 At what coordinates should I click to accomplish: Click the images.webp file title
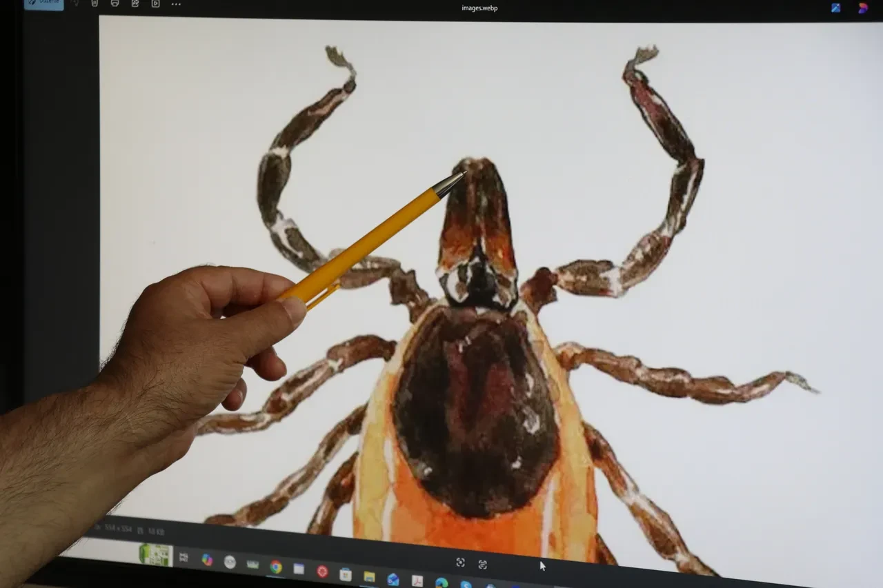click(x=479, y=8)
